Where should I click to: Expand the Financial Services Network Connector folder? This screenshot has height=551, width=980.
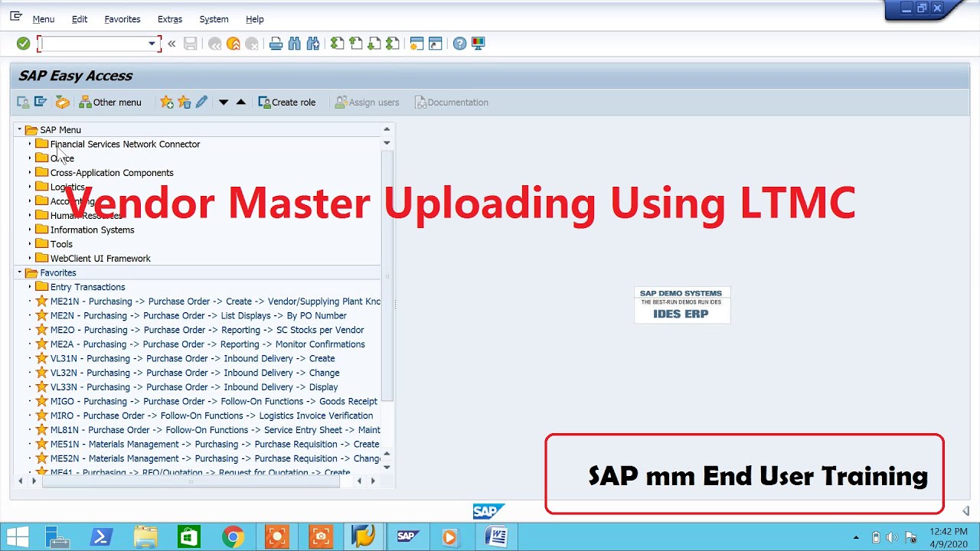coord(30,144)
